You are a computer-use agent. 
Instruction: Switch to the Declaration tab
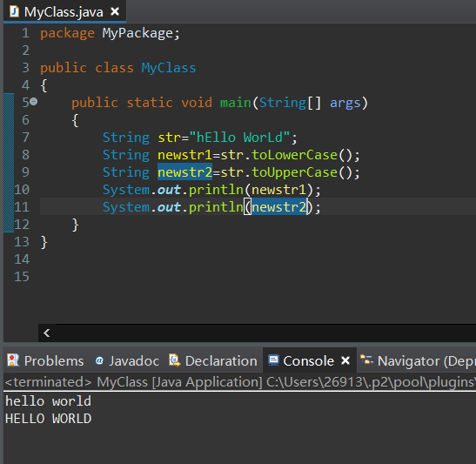coord(213,360)
